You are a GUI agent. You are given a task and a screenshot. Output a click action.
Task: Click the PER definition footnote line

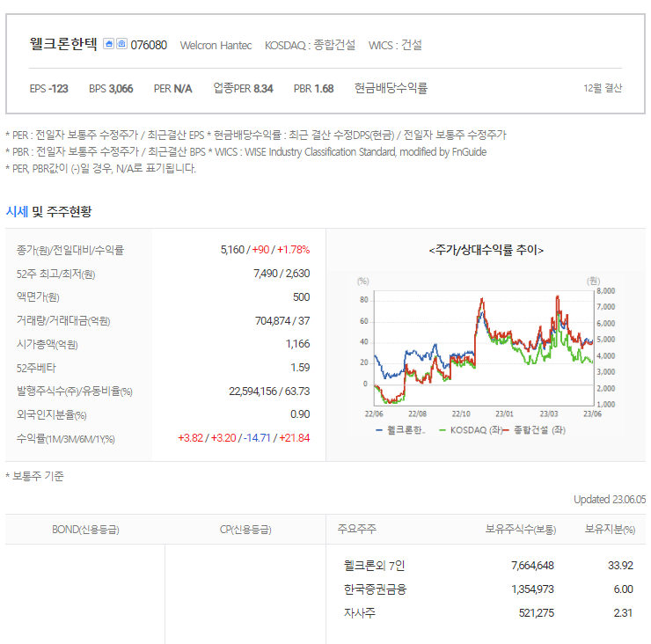(x=256, y=135)
